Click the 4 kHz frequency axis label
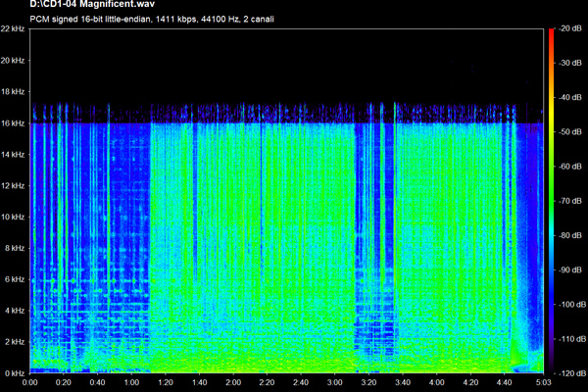 tap(15, 311)
